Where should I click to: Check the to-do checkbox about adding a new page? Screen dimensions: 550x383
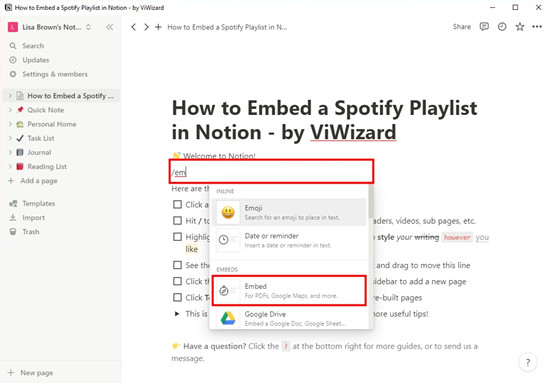point(177,281)
